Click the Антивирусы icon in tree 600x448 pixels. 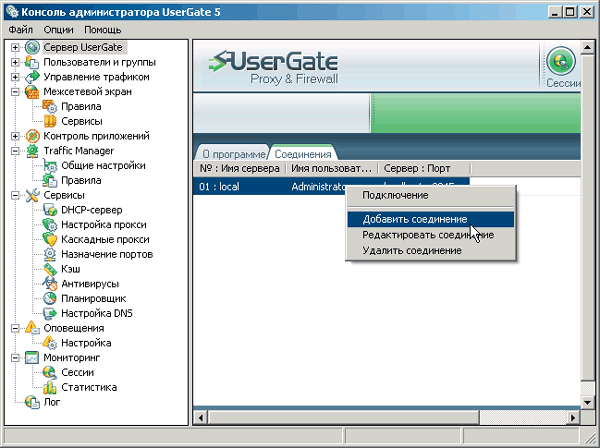click(50, 283)
